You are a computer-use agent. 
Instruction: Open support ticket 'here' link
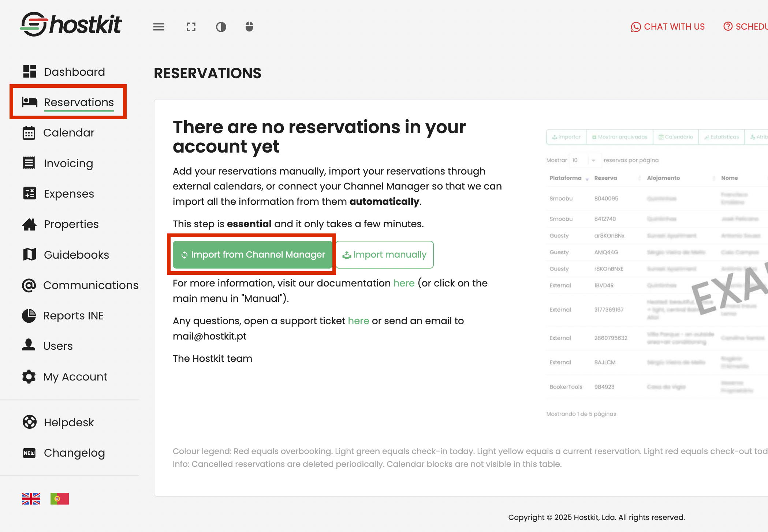point(358,321)
